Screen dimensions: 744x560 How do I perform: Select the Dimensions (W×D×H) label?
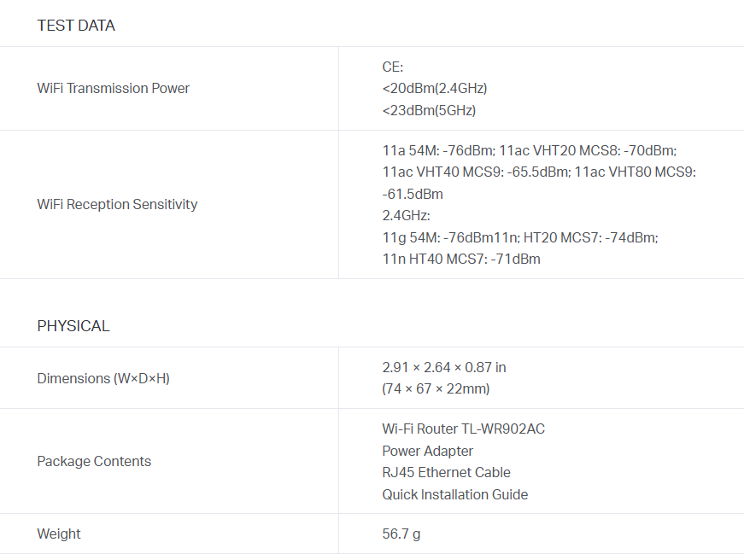click(x=103, y=378)
